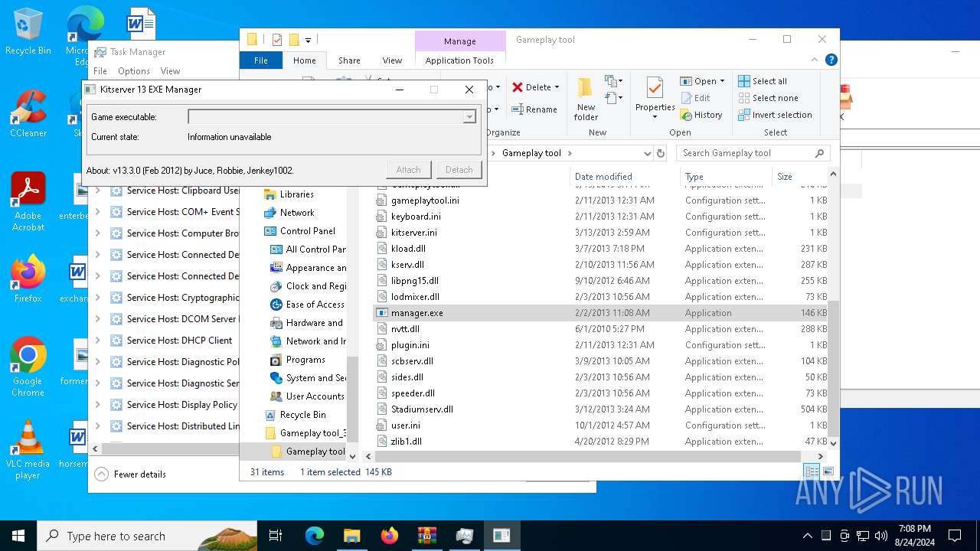980x551 pixels.
Task: Open the Game executable dropdown
Action: click(469, 117)
